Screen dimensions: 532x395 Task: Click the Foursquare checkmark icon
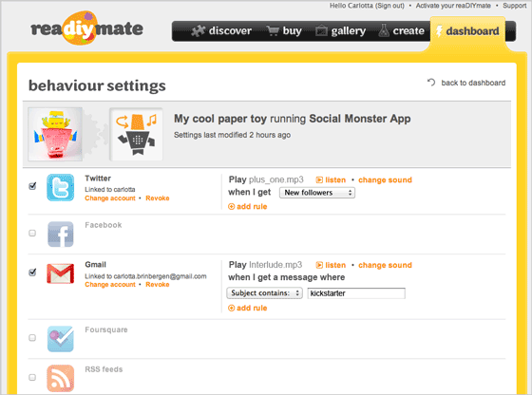click(x=61, y=339)
